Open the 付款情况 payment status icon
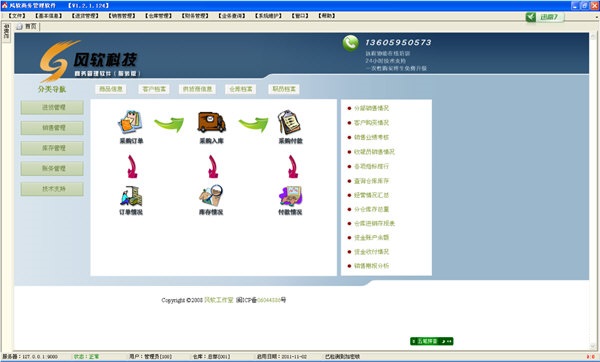The height and width of the screenshot is (362, 600). (290, 196)
